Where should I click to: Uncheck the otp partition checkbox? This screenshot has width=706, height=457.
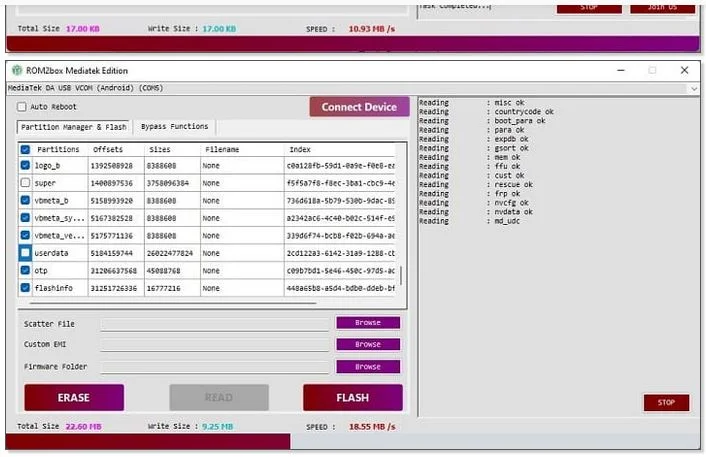pyautogui.click(x=25, y=270)
